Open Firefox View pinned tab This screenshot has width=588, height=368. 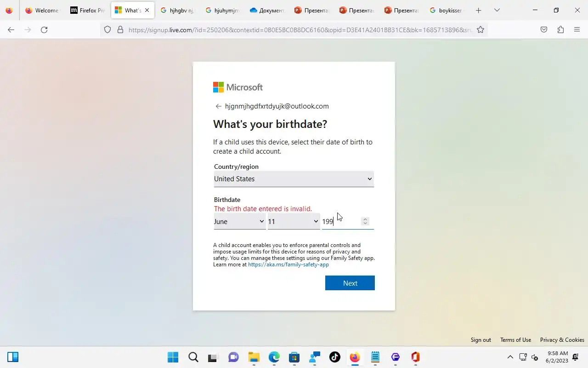click(x=9, y=10)
